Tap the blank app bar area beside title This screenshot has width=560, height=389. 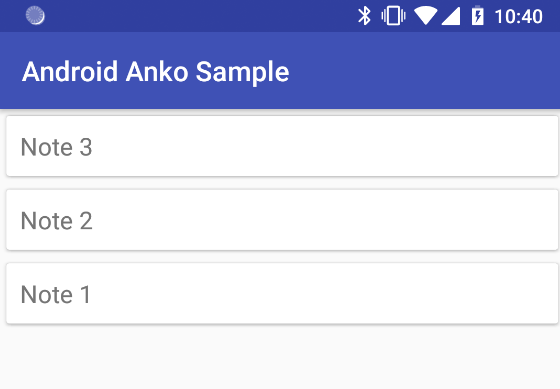[x=421, y=71]
